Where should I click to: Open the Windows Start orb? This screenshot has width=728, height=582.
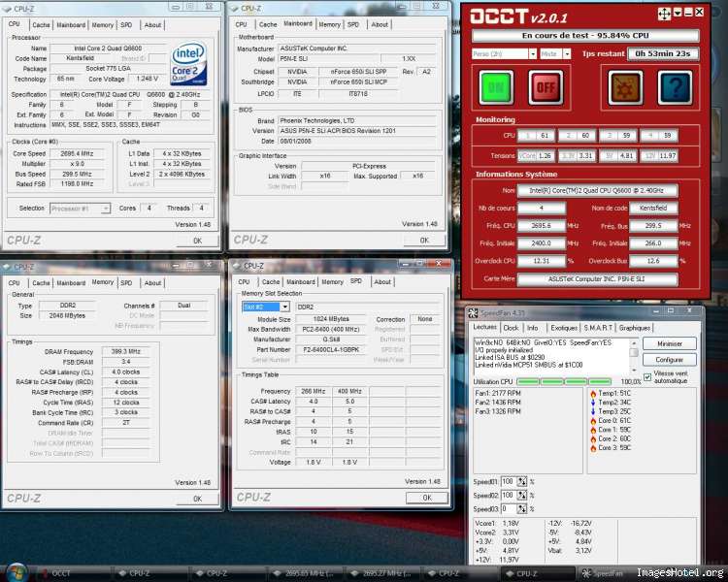coord(17,572)
